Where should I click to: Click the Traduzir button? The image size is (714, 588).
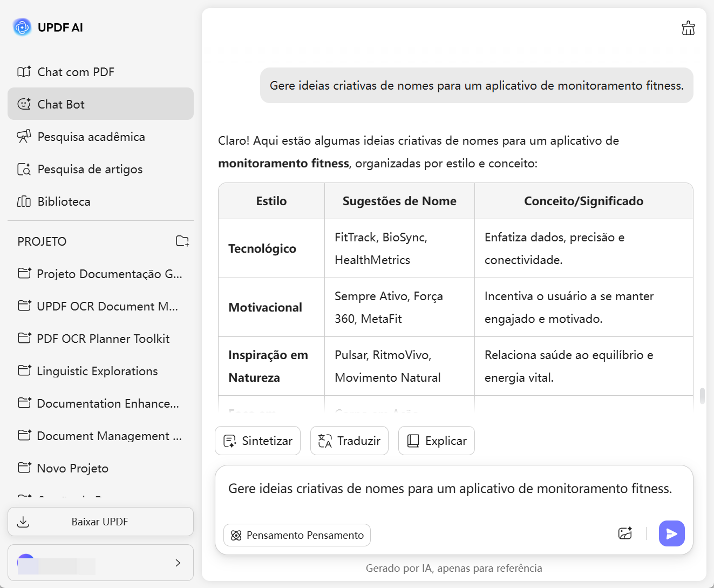pyautogui.click(x=349, y=441)
